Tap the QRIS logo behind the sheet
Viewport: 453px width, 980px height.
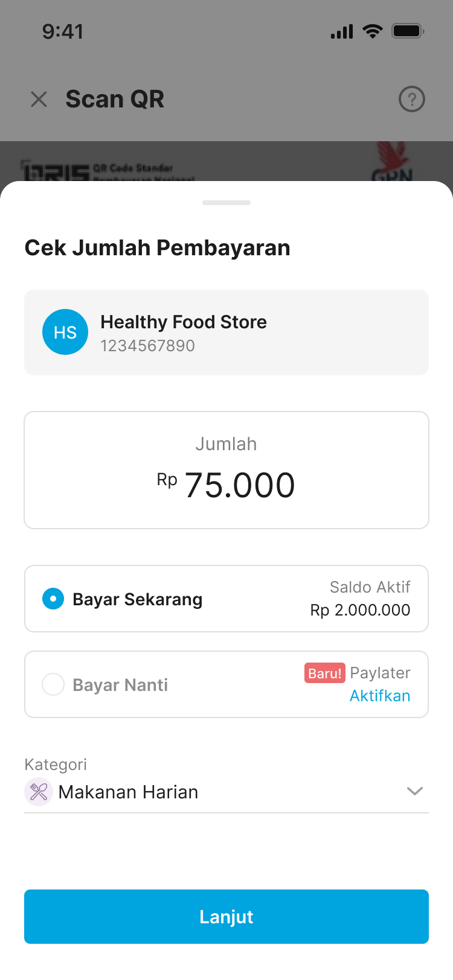point(56,171)
